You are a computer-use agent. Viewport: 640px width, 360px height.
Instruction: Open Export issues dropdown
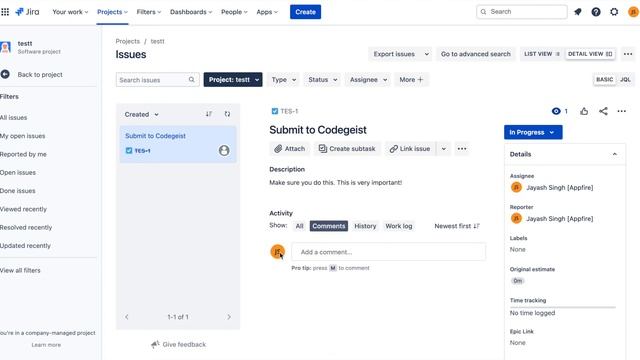click(400, 54)
